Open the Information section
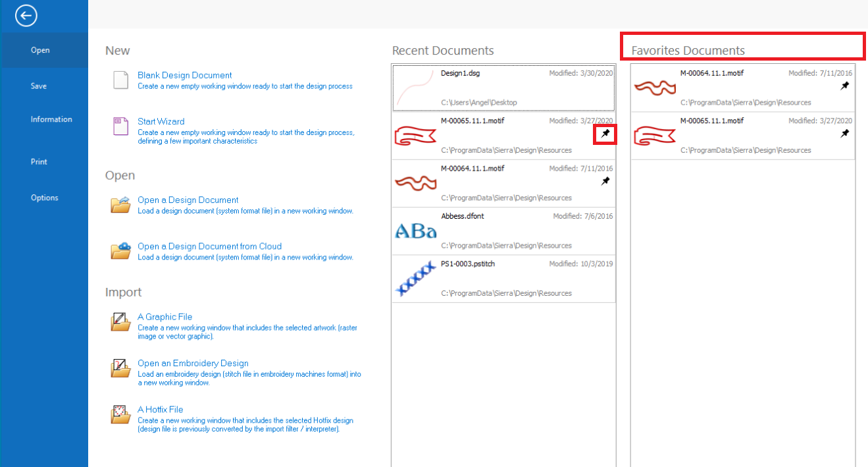The height and width of the screenshot is (467, 868). 51,119
